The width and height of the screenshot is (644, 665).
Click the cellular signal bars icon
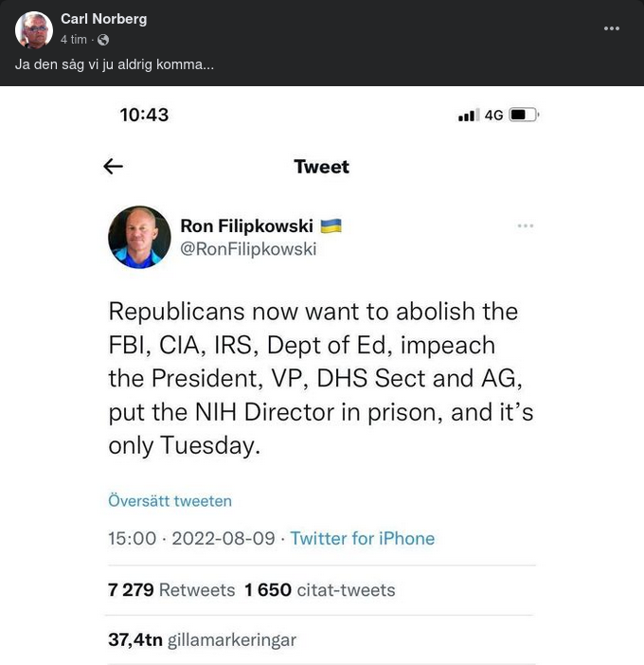pyautogui.click(x=468, y=116)
